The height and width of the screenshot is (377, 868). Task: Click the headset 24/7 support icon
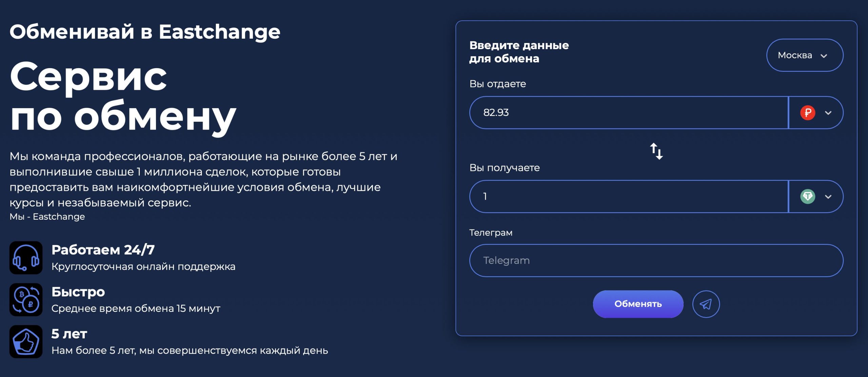tap(26, 258)
